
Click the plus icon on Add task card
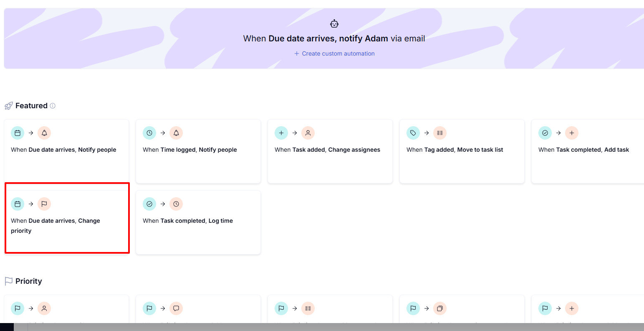(572, 132)
